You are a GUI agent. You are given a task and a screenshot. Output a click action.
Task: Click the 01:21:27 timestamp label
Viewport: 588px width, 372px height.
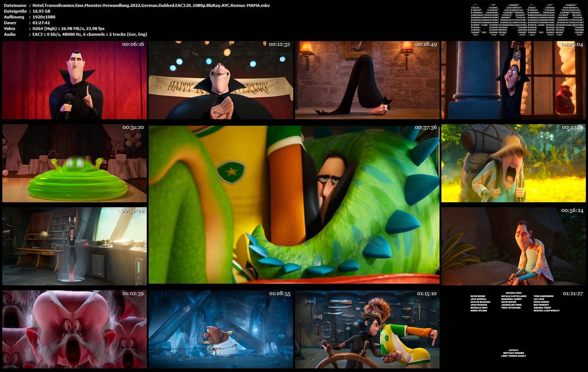coord(573,294)
